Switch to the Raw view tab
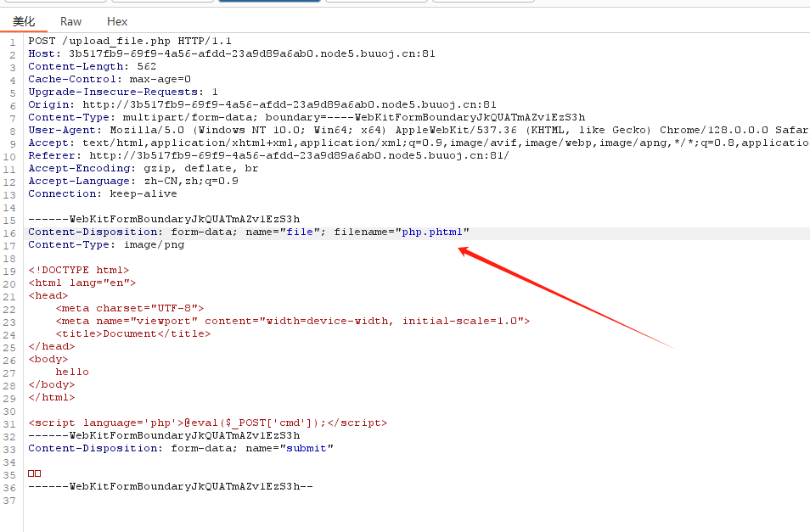The image size is (810, 532). coord(70,22)
